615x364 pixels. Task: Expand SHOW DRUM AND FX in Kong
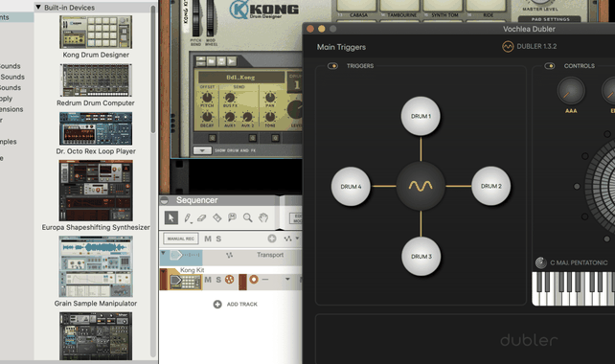202,150
